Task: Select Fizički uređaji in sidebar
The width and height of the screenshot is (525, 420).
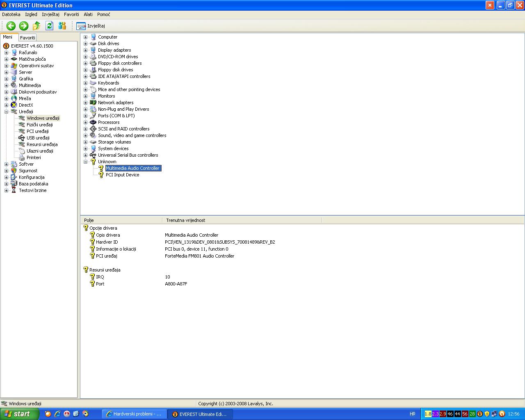Action: [40, 125]
